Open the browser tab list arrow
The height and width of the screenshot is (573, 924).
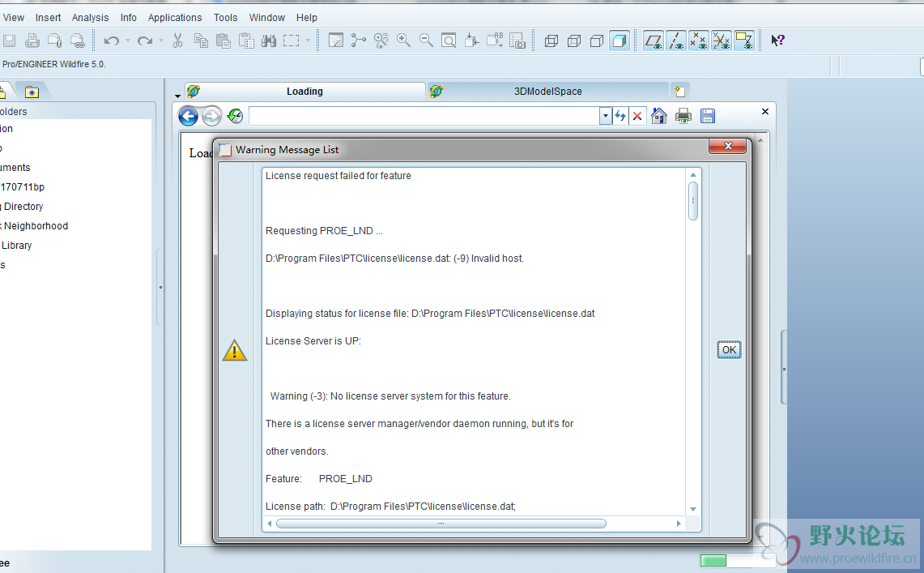(x=177, y=96)
